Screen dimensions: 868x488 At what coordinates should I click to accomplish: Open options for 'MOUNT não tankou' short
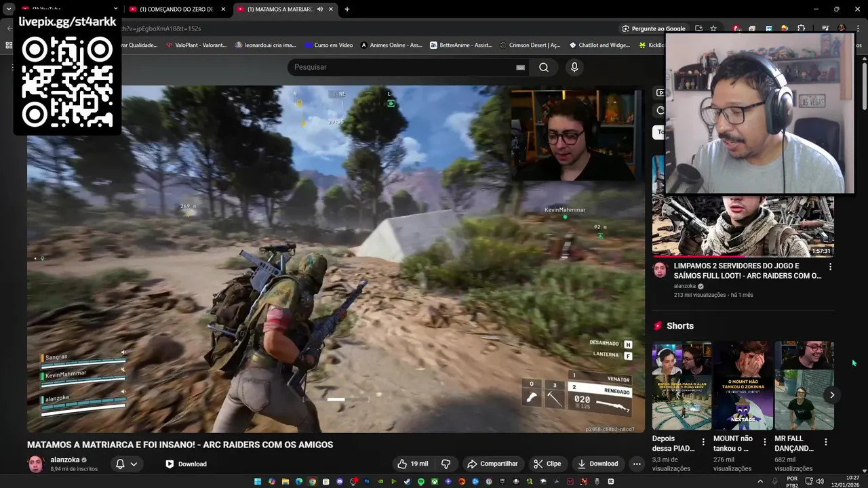(765, 442)
